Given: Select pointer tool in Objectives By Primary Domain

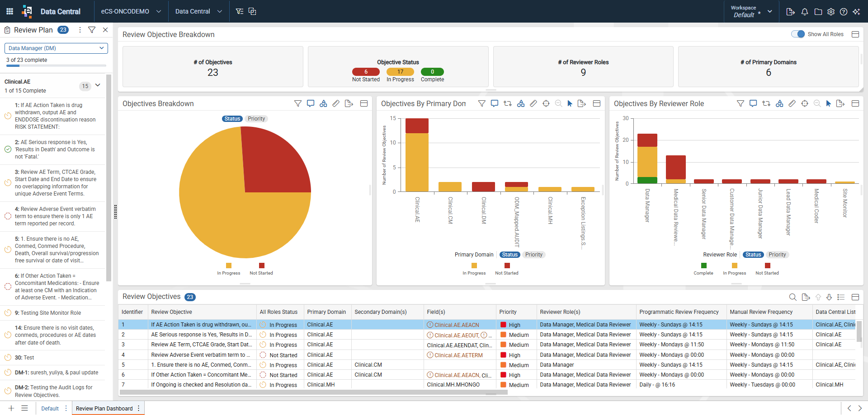Looking at the screenshot, I should tap(570, 103).
